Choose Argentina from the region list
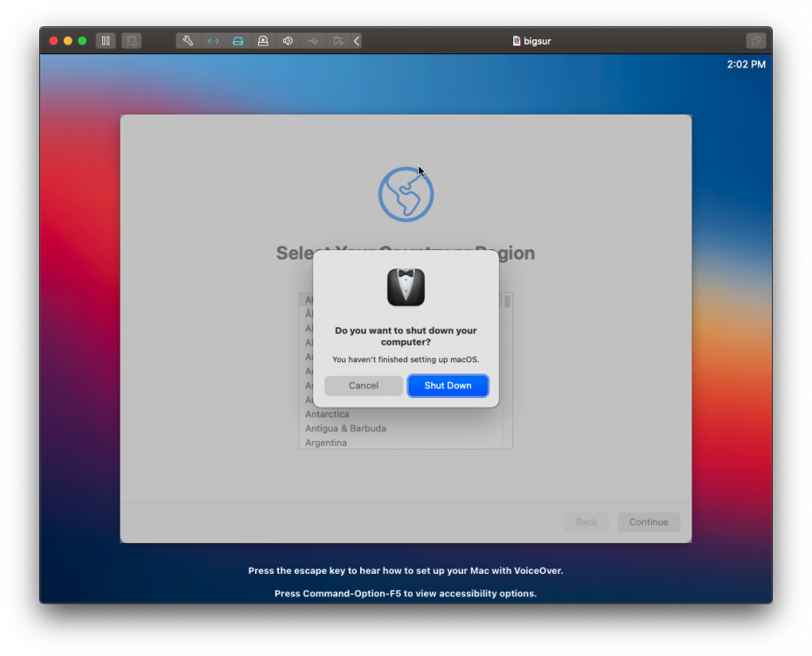Screen dimensions: 812x656 click(326, 443)
